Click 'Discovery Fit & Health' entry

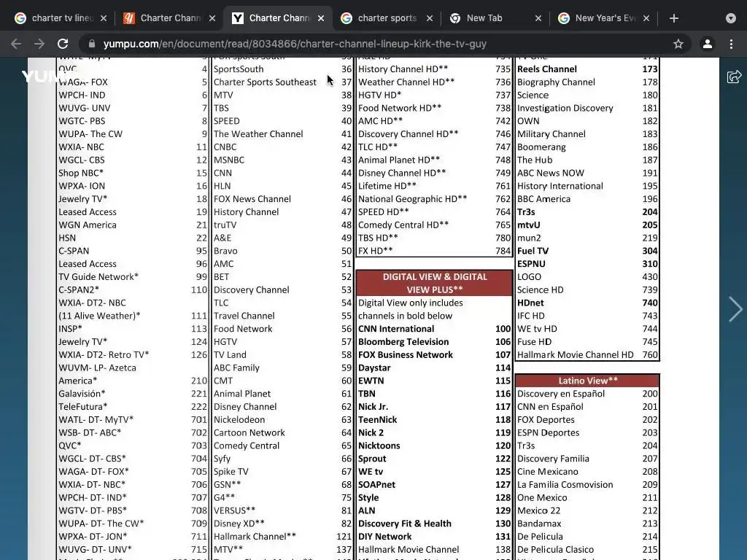click(x=404, y=524)
